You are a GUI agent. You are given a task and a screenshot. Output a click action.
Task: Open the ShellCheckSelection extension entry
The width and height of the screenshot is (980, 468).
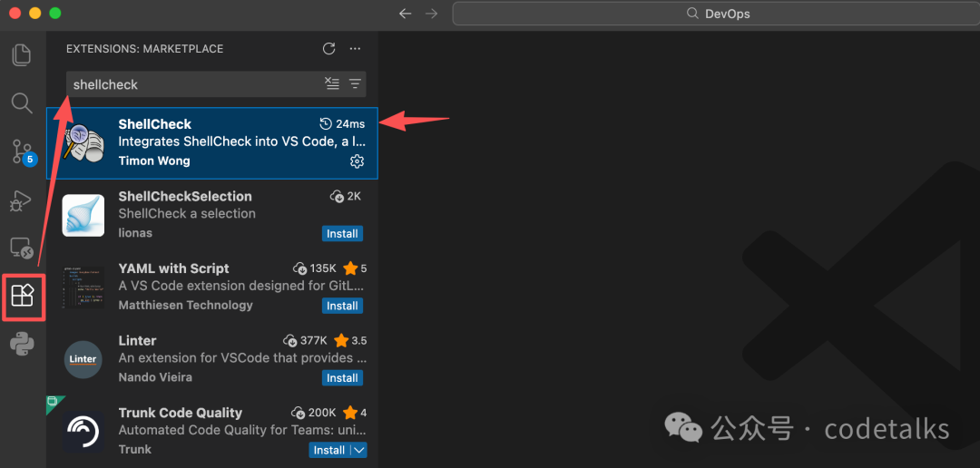tap(212, 215)
